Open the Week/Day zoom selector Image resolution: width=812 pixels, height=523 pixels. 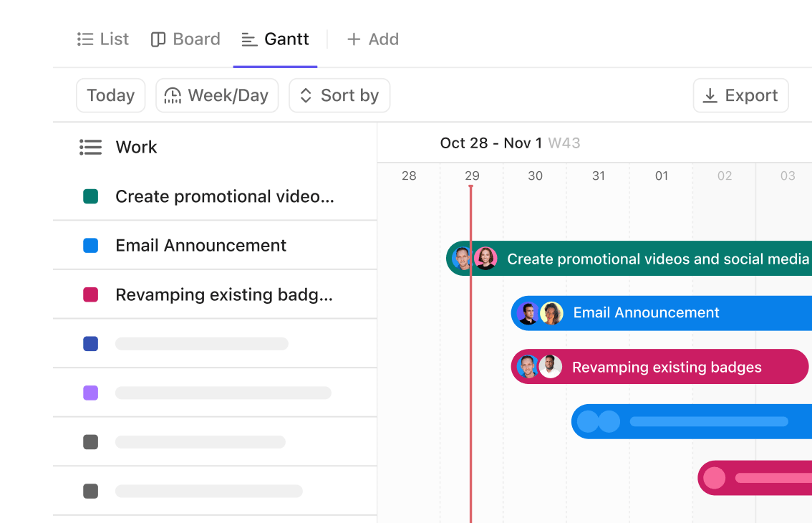[x=216, y=96]
